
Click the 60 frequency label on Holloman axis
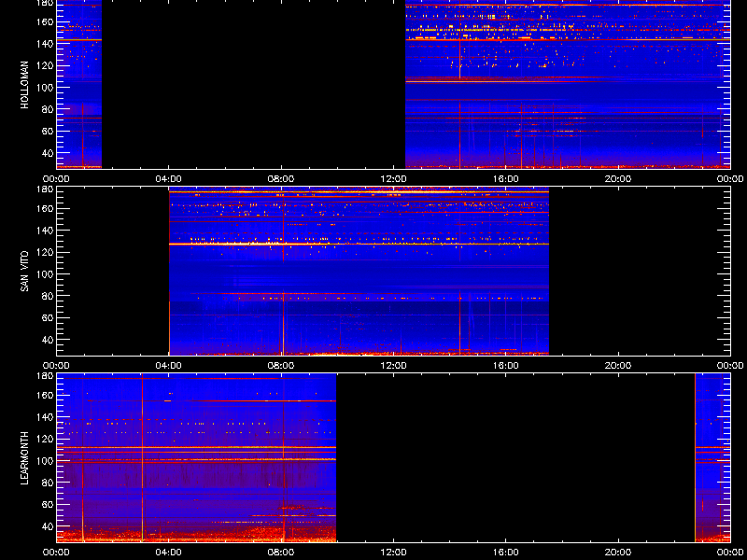(x=48, y=131)
